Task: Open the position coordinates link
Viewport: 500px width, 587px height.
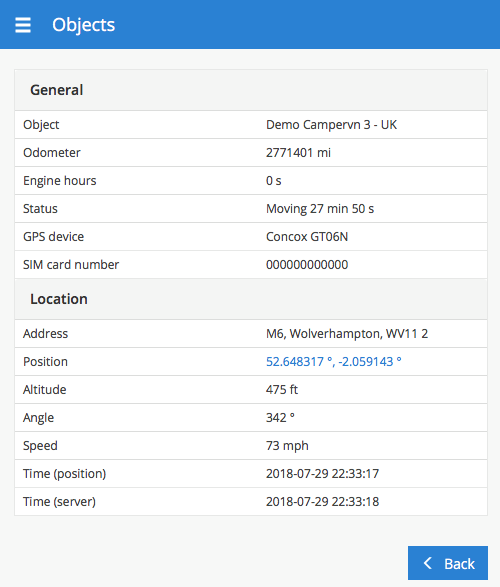Action: [333, 362]
